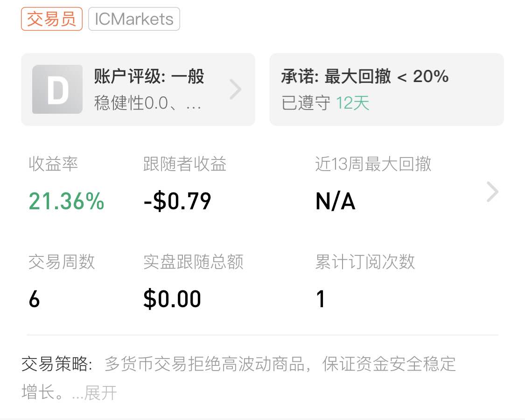Click the 跟随者收益 label
This screenshot has width=525, height=420.
[x=185, y=164]
